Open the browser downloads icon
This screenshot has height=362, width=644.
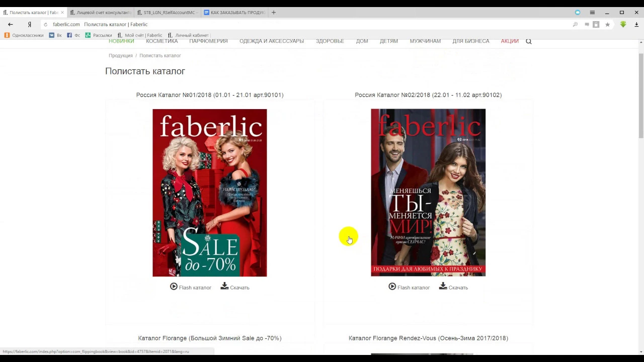tap(636, 24)
